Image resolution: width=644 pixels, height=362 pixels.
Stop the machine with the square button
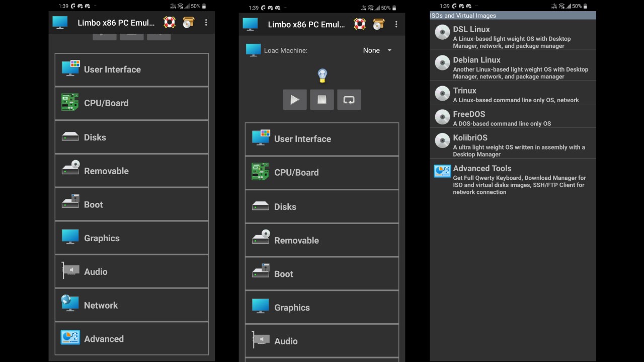point(322,100)
